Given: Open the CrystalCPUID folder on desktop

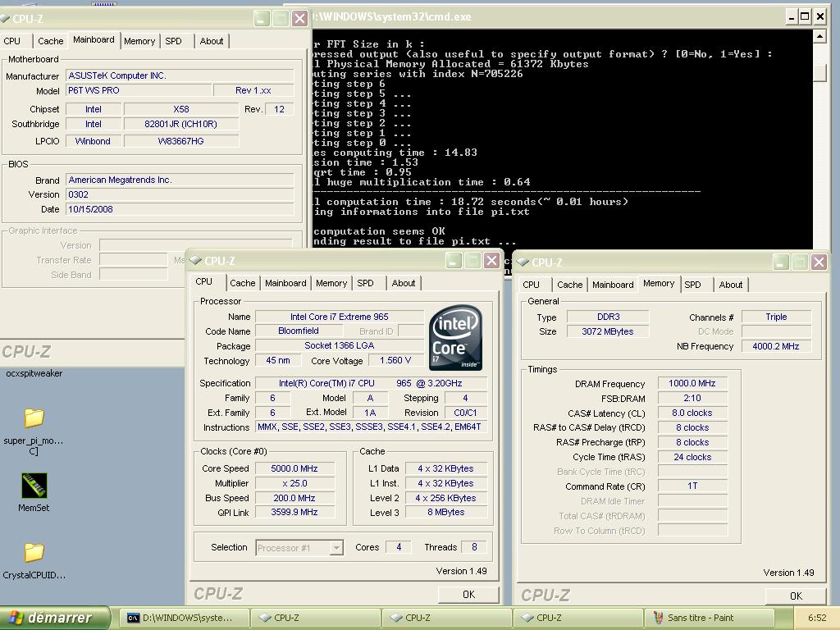Looking at the screenshot, I should pyautogui.click(x=34, y=552).
